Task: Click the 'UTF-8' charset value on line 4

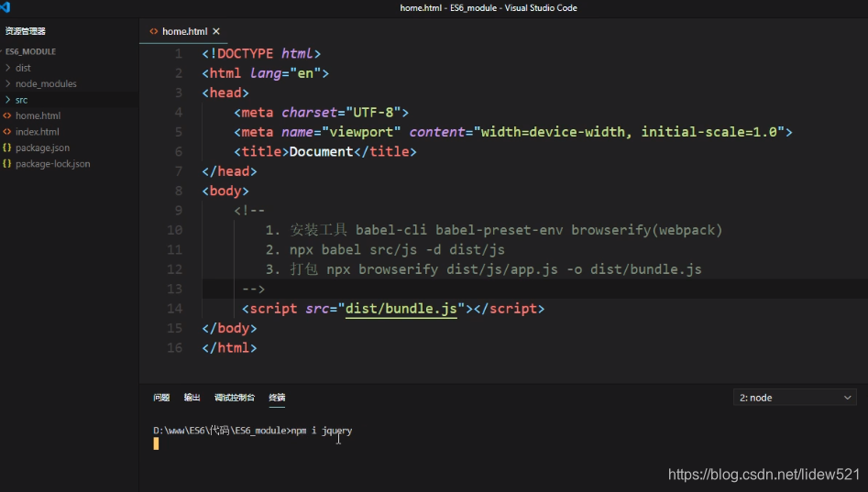Action: 373,113
